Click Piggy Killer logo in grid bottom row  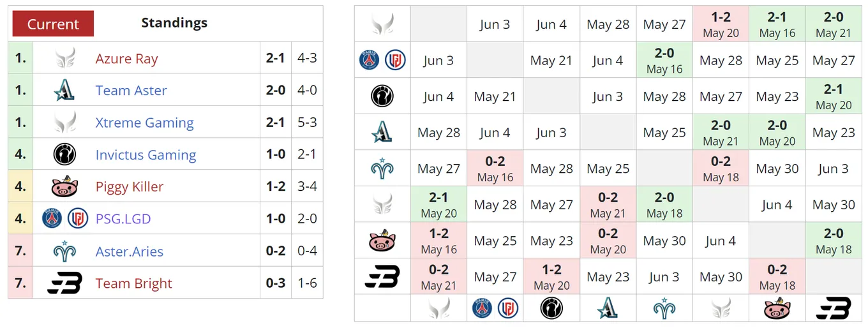coord(777,308)
